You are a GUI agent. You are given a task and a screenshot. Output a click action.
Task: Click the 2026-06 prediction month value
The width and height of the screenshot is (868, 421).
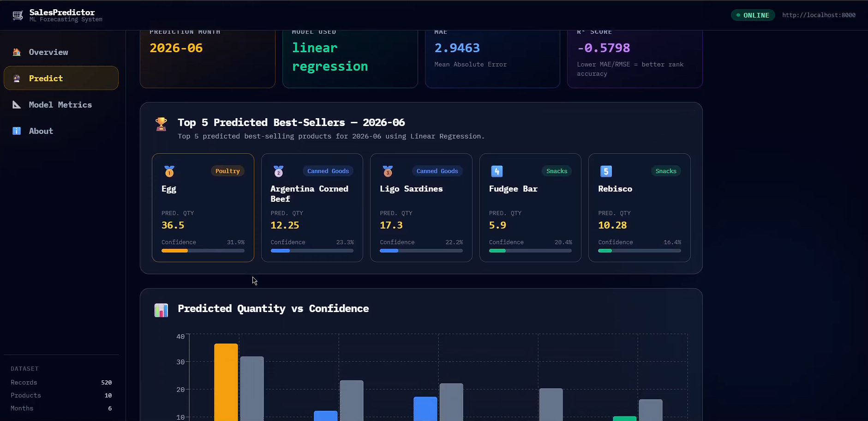point(176,48)
